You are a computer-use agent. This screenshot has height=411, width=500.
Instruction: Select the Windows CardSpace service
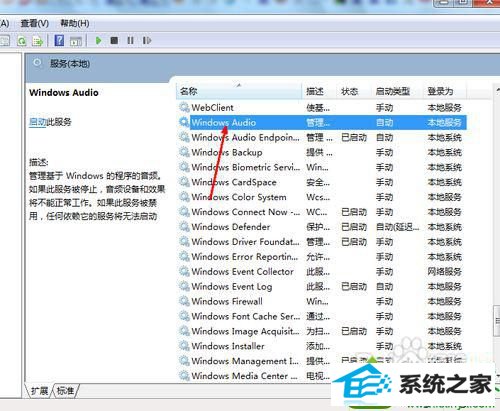tap(321, 182)
